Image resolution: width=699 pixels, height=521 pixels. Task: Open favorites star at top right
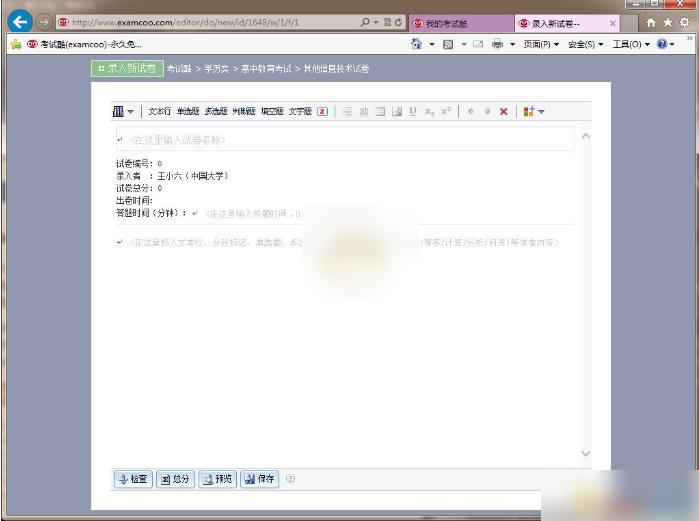(667, 22)
